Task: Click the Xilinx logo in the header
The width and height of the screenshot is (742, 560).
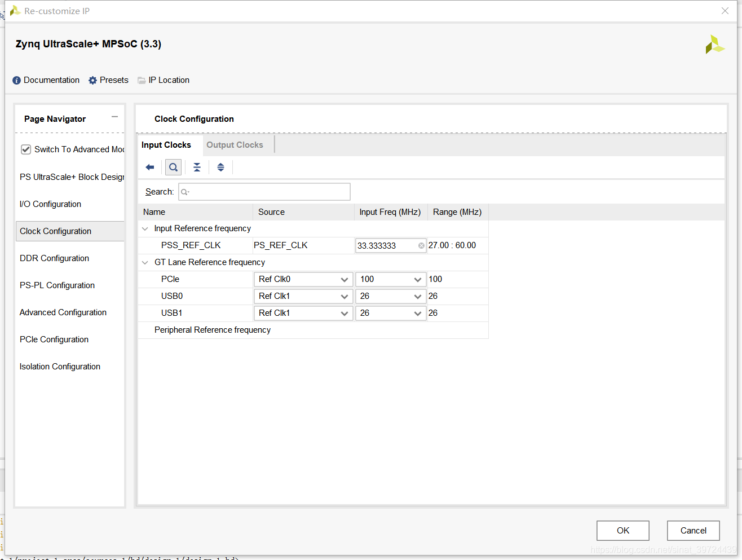Action: [714, 45]
